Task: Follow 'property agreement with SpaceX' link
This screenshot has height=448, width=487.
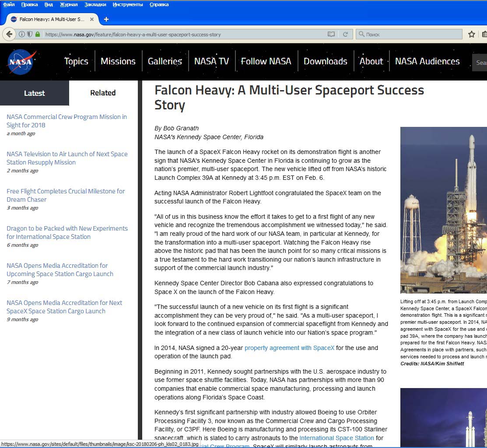Action: tap(290, 348)
